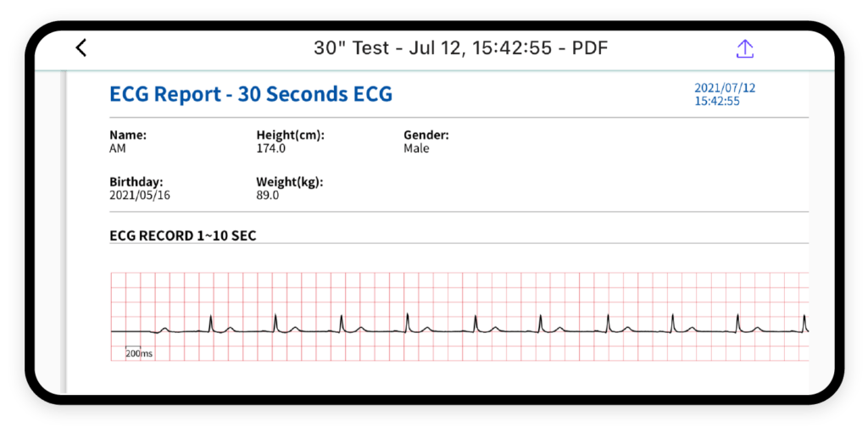Tap the back arrow icon

point(81,48)
